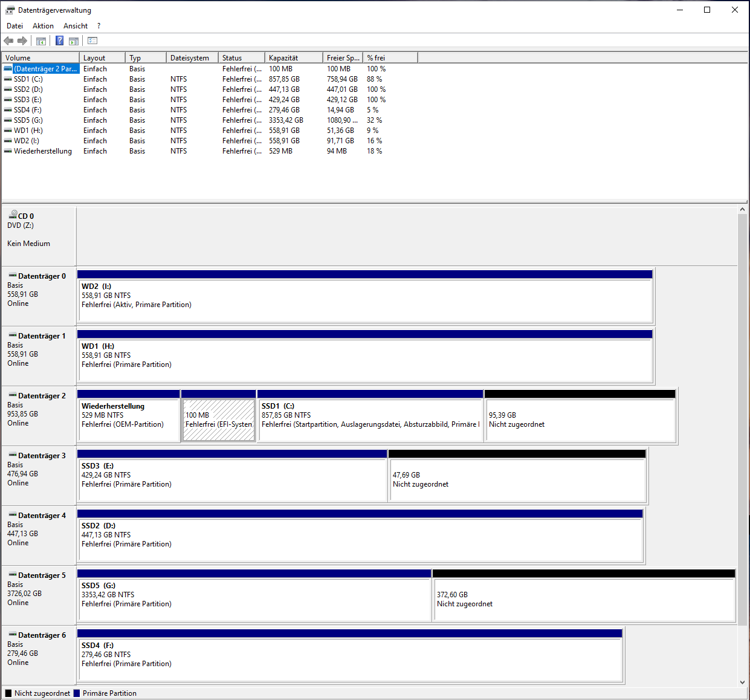Select the SSD1 (C:) partition block
Viewport: 750px width, 700px height.
(370, 416)
